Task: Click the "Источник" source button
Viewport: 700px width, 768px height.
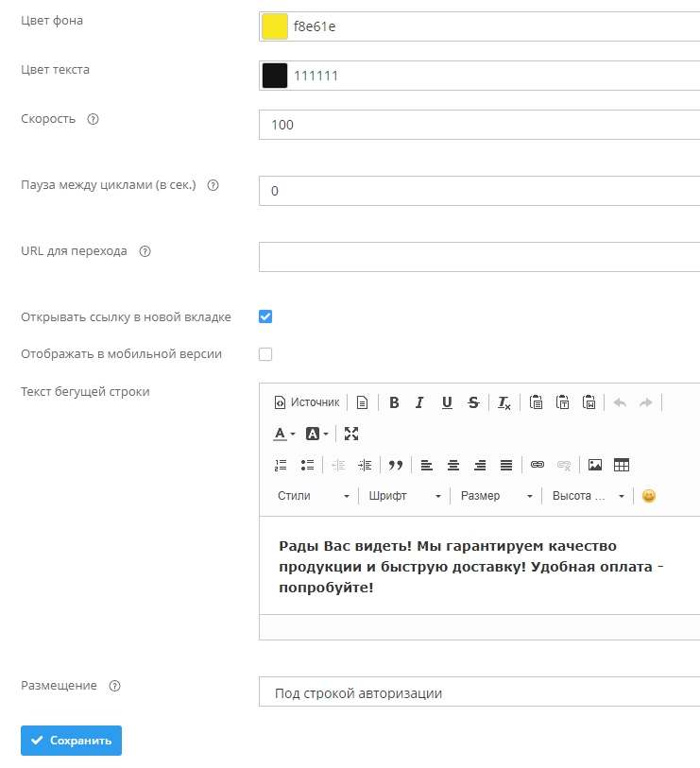Action: [306, 402]
